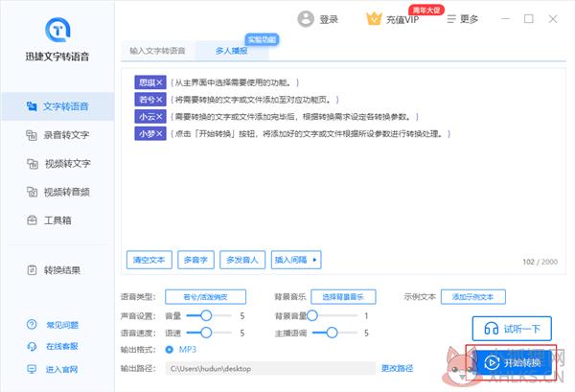
Task: Open the 进入官网 website link
Action: coord(61,369)
